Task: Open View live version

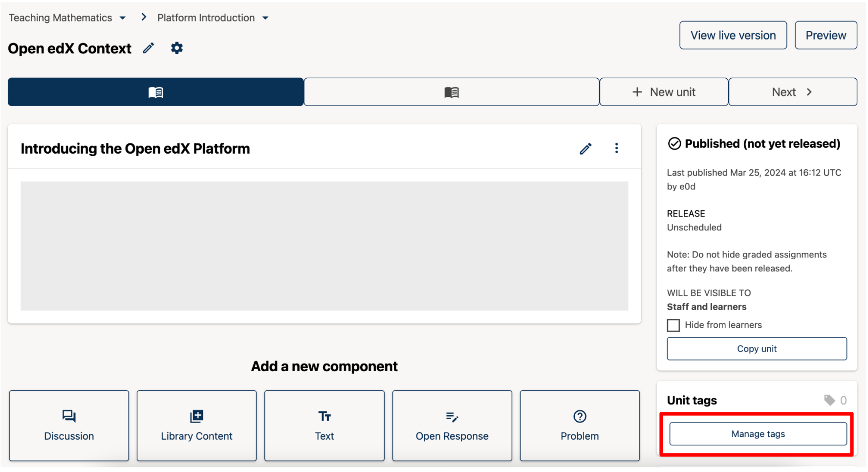Action: point(733,35)
